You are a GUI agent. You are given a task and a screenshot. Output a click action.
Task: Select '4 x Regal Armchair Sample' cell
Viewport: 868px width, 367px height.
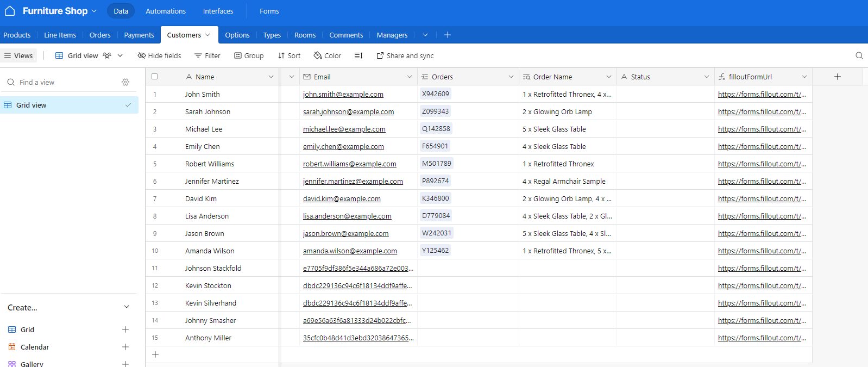pyautogui.click(x=568, y=181)
